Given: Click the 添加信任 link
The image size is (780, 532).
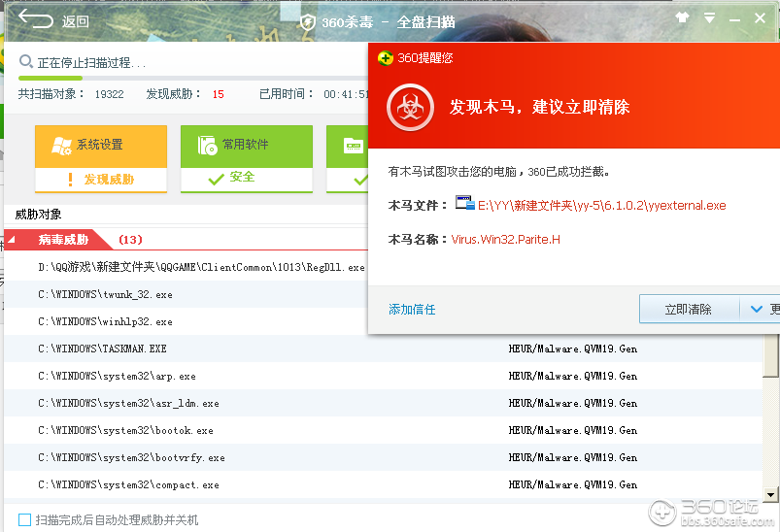Looking at the screenshot, I should (x=412, y=310).
